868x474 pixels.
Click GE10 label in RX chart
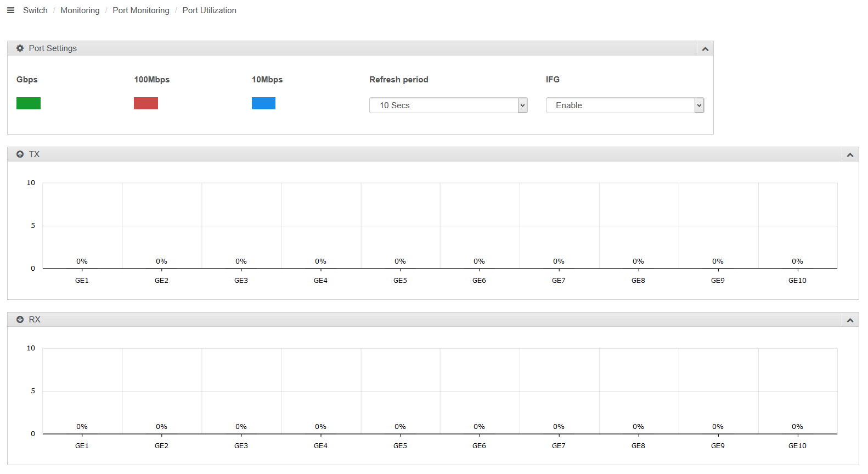(x=797, y=446)
